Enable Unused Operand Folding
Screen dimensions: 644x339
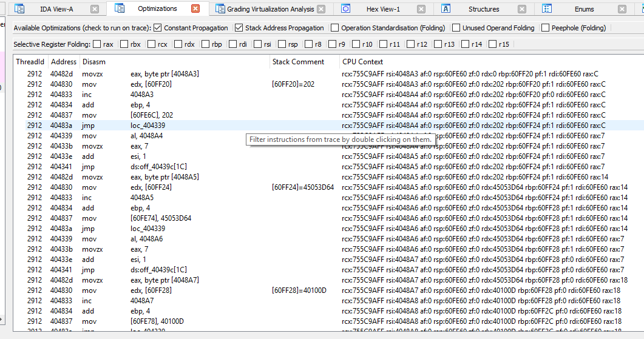coord(456,27)
